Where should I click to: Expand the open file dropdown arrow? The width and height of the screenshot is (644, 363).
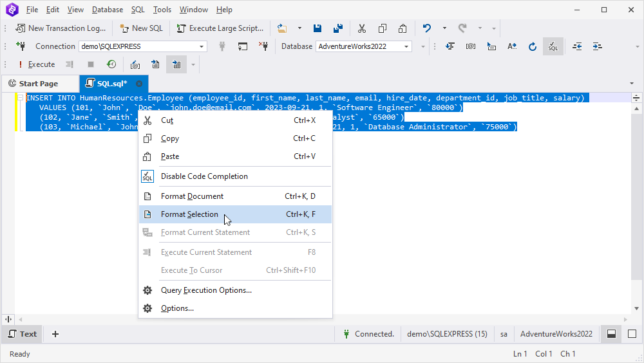coord(299,28)
